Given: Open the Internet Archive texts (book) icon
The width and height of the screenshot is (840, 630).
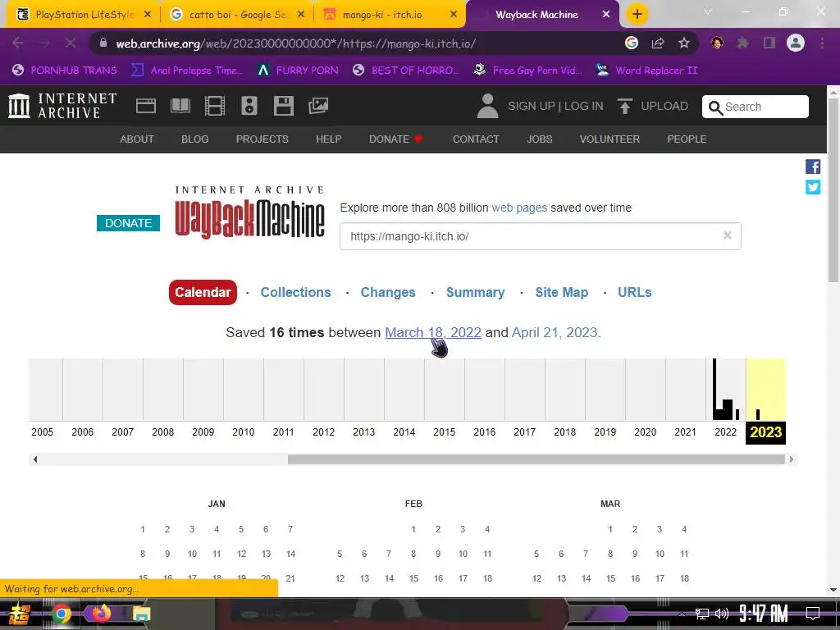Looking at the screenshot, I should [x=180, y=106].
